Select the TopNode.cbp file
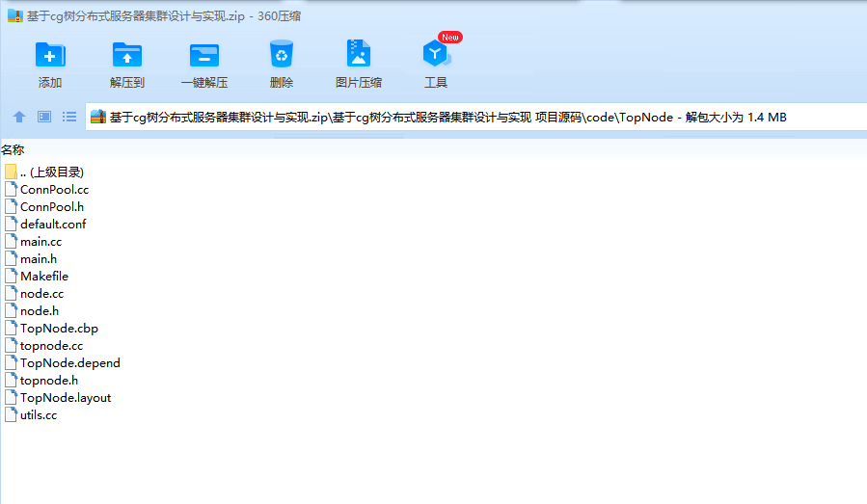Screen dimensions: 867x504 tap(59, 329)
